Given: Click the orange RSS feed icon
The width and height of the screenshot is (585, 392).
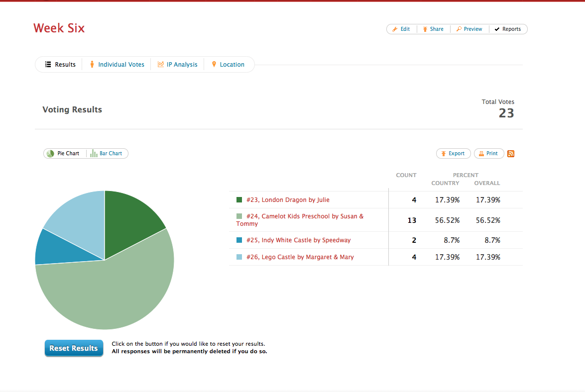Looking at the screenshot, I should (x=511, y=154).
